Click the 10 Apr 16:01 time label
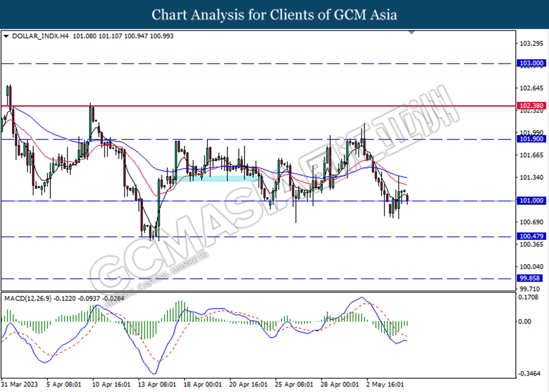 111,384
